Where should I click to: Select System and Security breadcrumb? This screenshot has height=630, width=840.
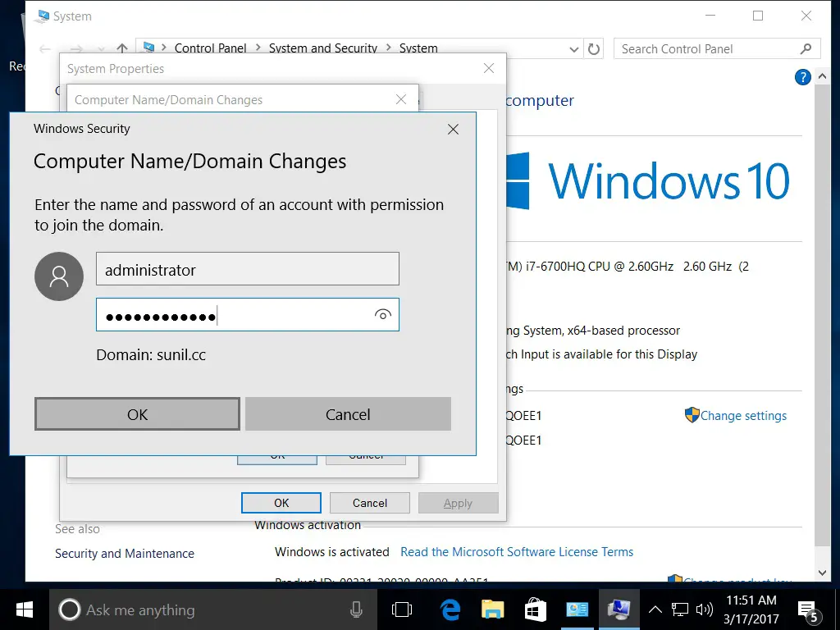click(x=323, y=48)
